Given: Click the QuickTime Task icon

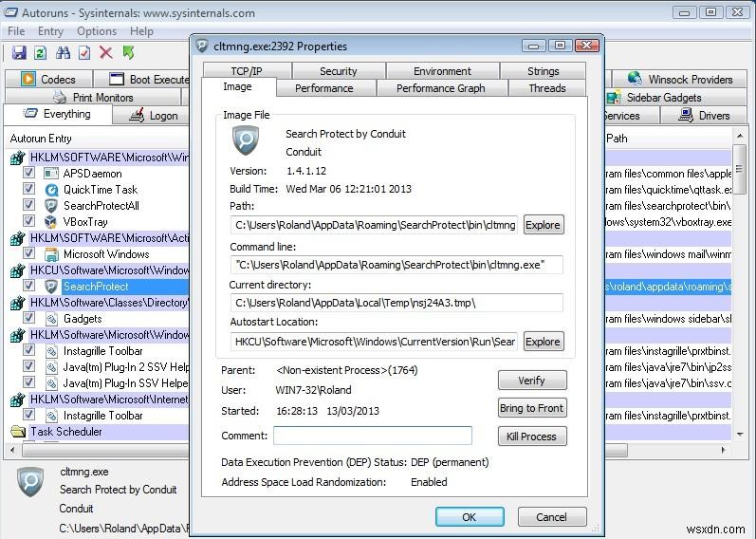Looking at the screenshot, I should tap(51, 190).
